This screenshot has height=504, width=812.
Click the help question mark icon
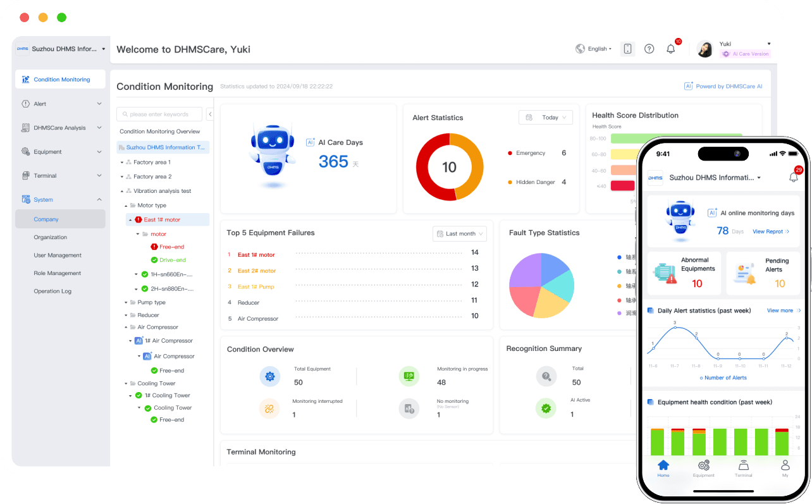(649, 49)
